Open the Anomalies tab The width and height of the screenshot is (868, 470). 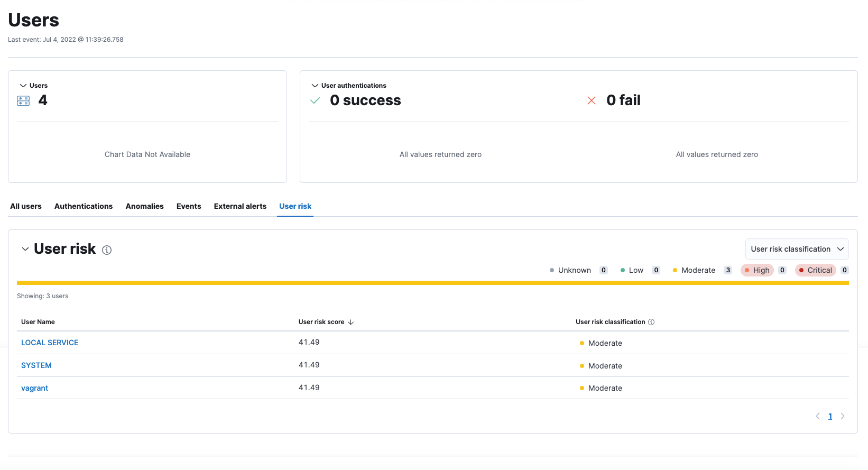coord(144,206)
